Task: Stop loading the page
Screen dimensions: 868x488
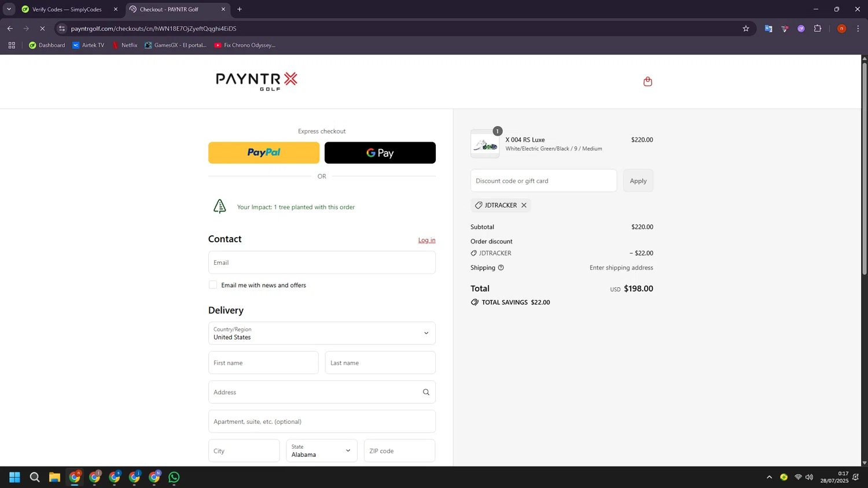Action: click(42, 28)
